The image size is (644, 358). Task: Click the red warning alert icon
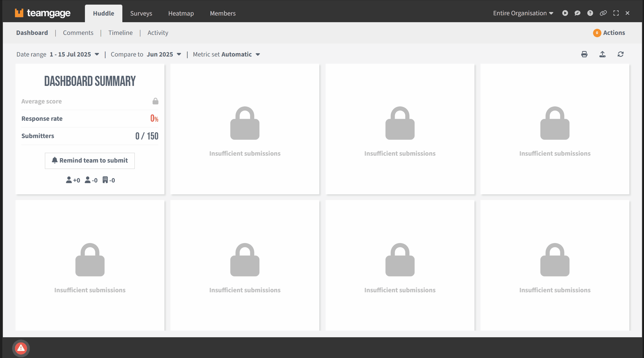[x=21, y=348]
